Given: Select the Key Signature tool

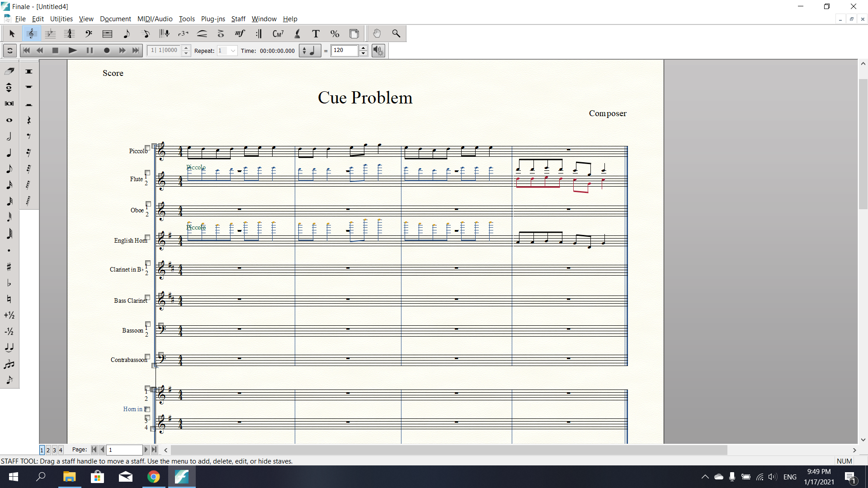Looking at the screenshot, I should pyautogui.click(x=51, y=33).
